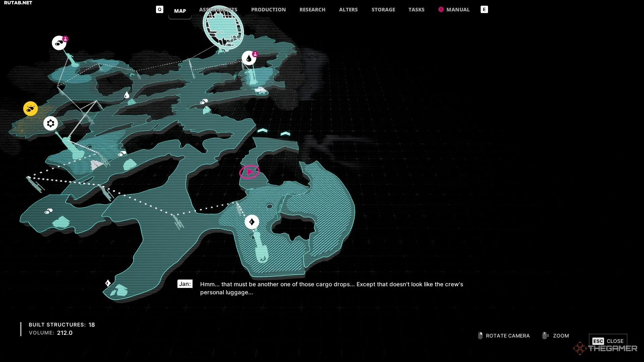Click the E next-tab key icon
Viewport: 644px width, 362px height.
(x=484, y=9)
